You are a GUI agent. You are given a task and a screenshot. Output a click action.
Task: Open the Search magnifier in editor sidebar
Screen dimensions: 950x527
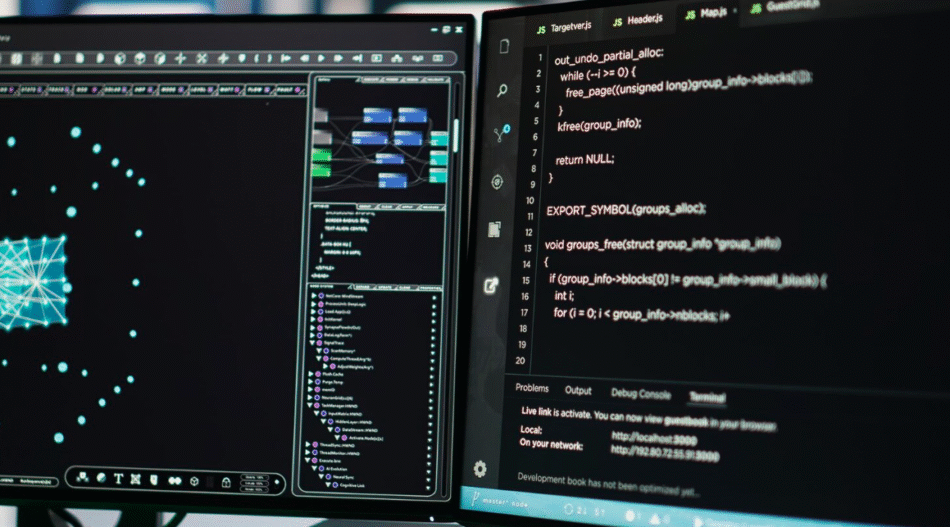point(502,91)
